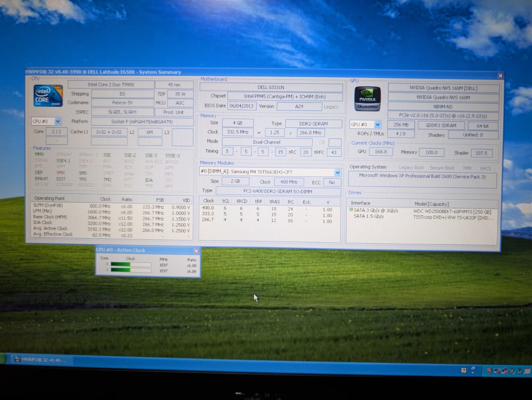Click the EM64T feature label
Screen dimensions: 532x400
[x=41, y=179]
